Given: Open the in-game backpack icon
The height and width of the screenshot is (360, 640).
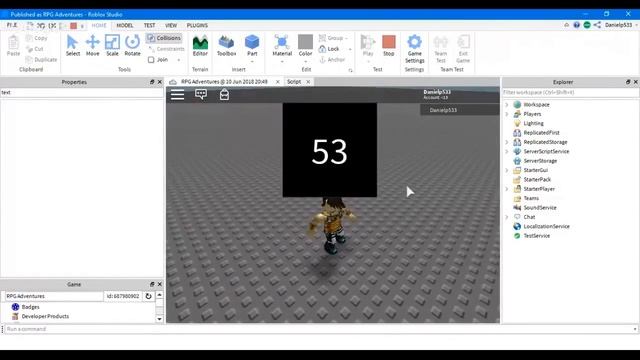Looking at the screenshot, I should (224, 94).
